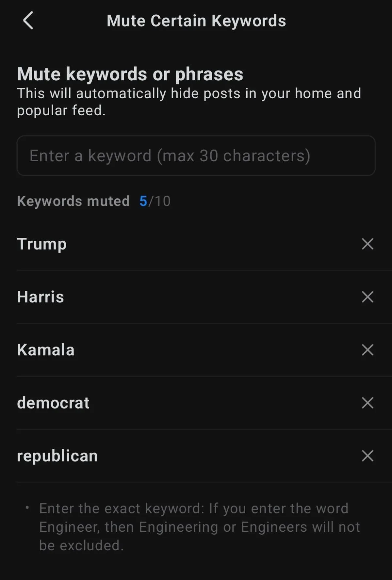Screen dimensions: 392x580
Task: Tap the bullet point before the hint
Action: point(27,508)
